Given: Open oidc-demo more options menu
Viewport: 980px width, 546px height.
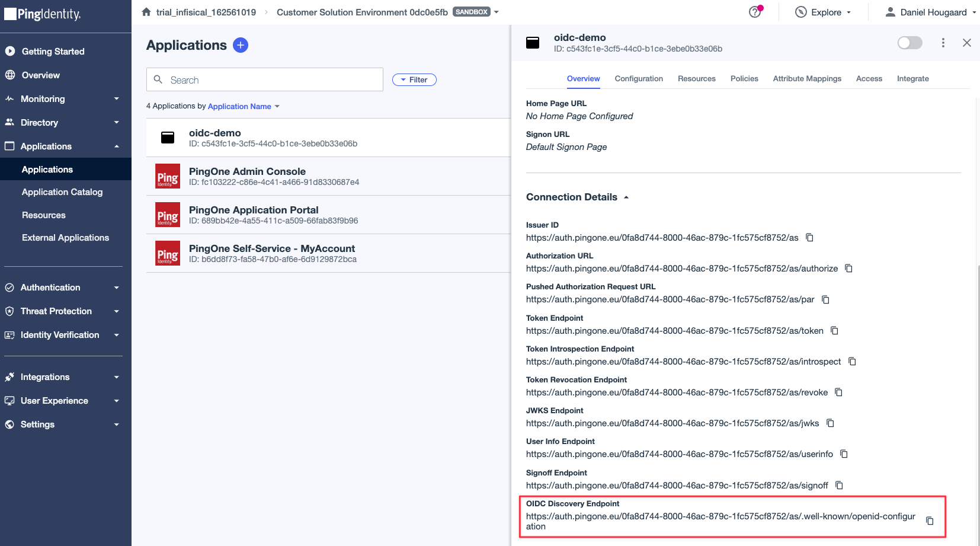Looking at the screenshot, I should [943, 43].
